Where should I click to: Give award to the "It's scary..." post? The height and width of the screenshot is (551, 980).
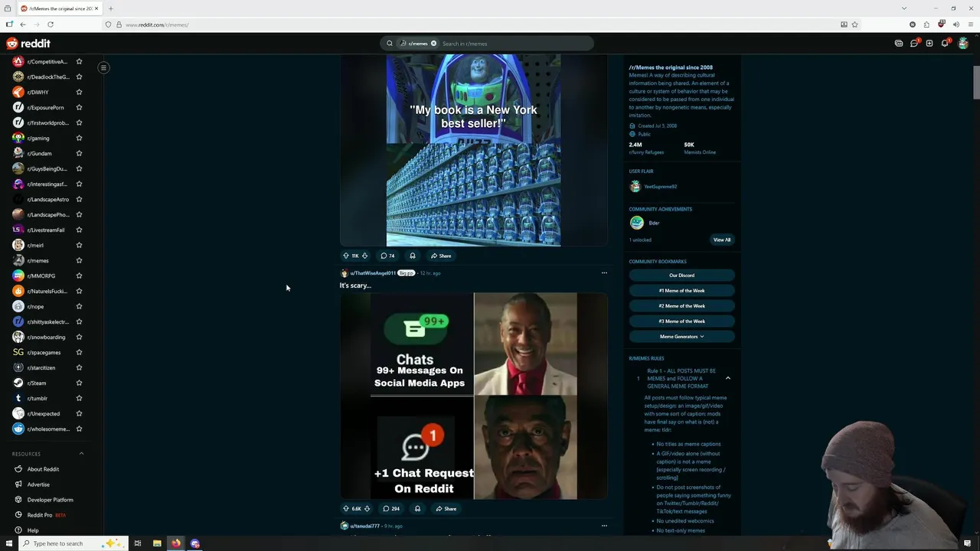point(417,508)
